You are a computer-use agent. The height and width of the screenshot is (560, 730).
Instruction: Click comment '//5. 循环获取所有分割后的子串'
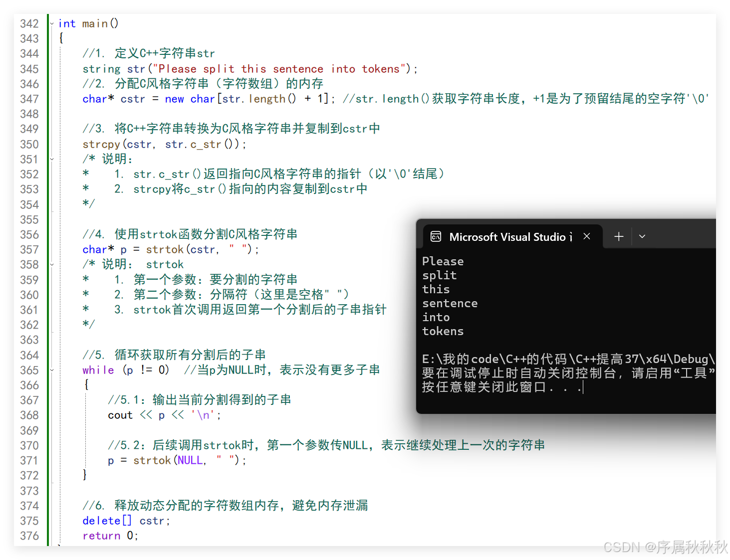point(174,355)
